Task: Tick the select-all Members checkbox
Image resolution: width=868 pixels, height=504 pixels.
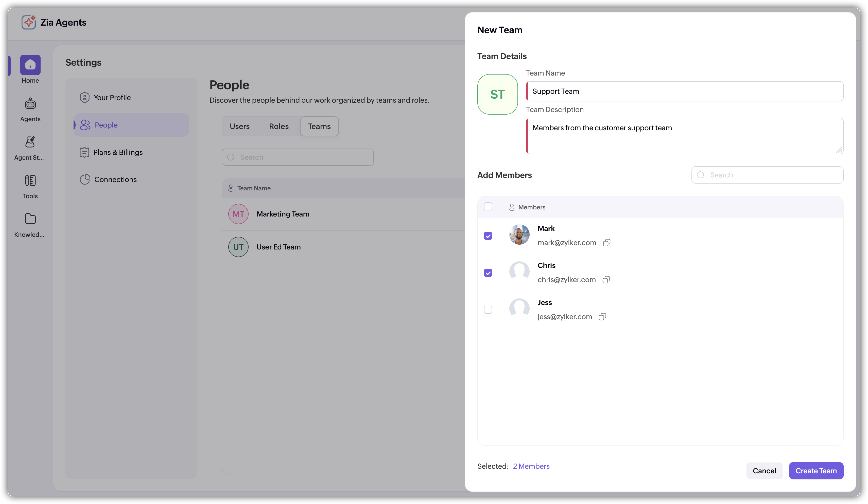Action: [x=488, y=207]
